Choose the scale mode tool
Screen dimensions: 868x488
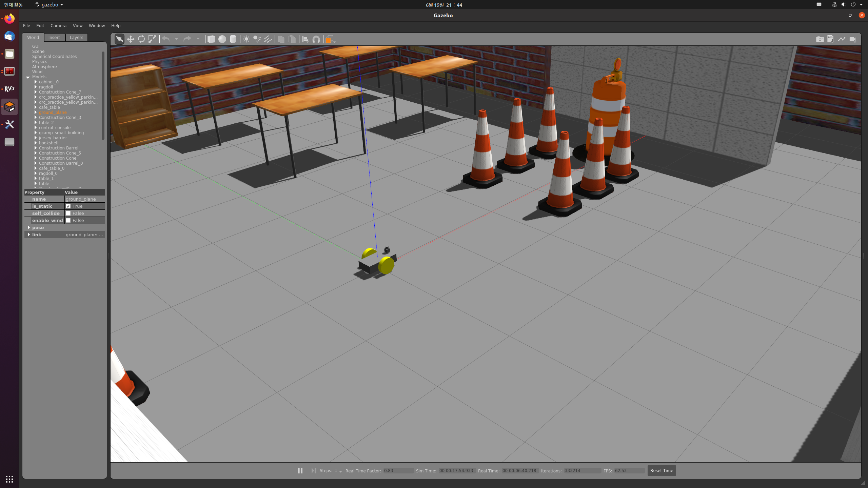pos(153,39)
